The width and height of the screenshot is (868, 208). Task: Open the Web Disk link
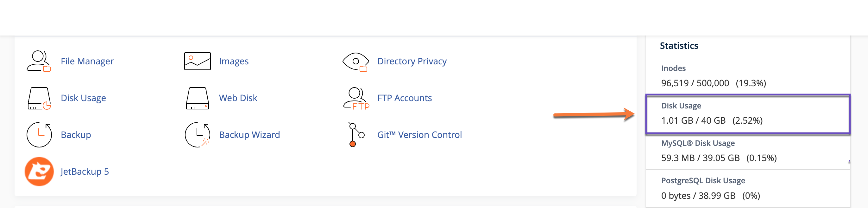238,98
